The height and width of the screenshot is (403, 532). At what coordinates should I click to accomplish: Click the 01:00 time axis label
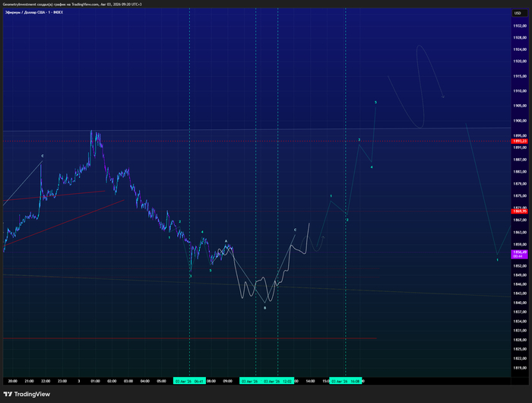click(x=95, y=381)
